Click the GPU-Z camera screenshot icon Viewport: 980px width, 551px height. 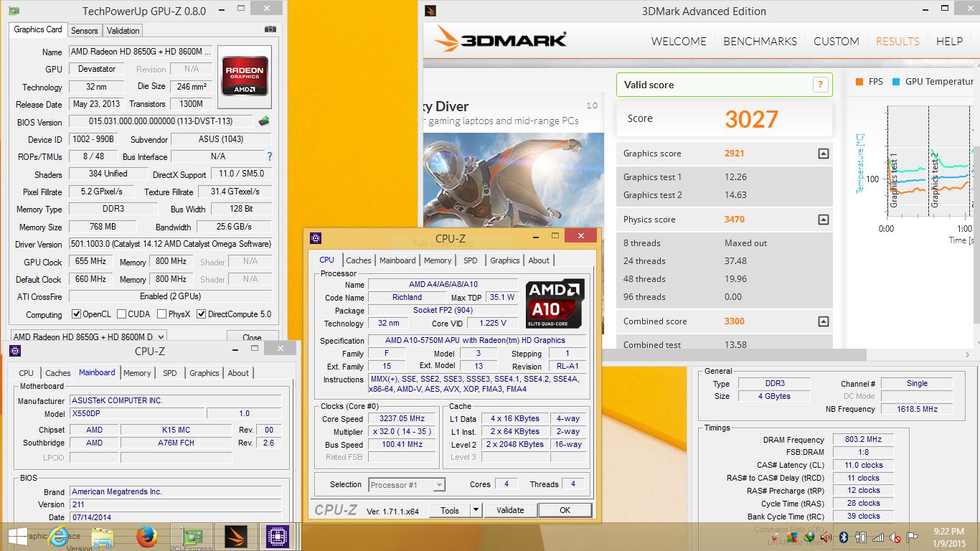(x=270, y=29)
